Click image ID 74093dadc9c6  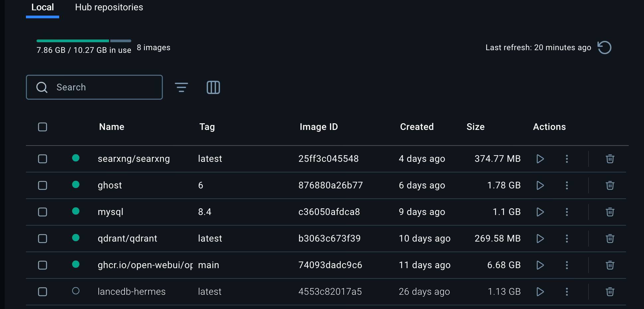[330, 265]
